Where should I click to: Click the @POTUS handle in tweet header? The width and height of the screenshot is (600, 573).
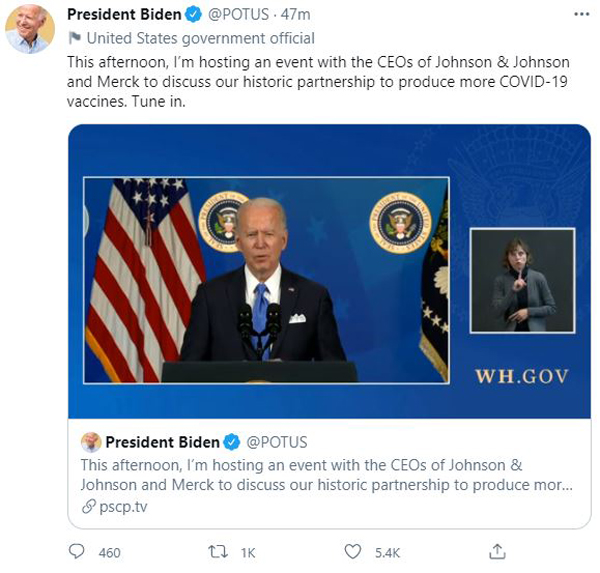pos(238,15)
